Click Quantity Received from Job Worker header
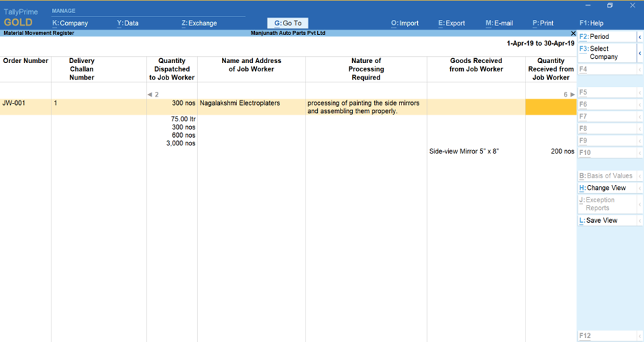The image size is (644, 342). 551,69
